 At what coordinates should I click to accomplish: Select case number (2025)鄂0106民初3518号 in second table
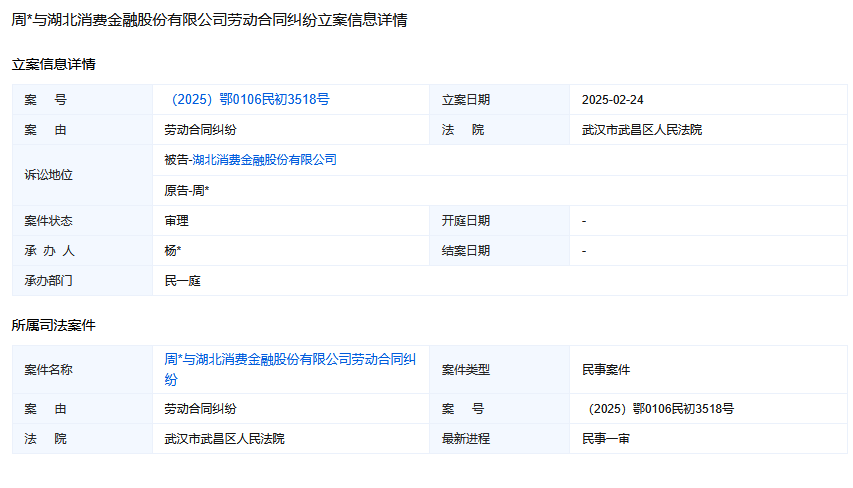(659, 409)
